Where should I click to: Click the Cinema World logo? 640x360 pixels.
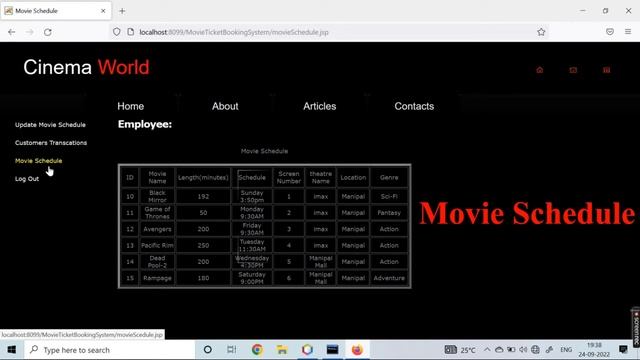click(x=86, y=67)
